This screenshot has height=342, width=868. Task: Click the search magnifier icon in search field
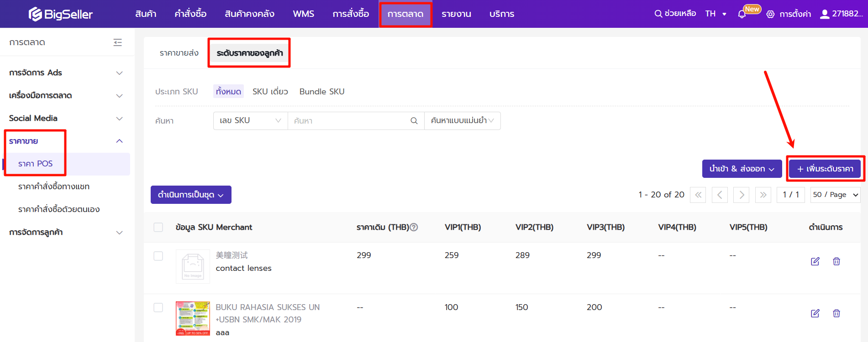pos(414,121)
